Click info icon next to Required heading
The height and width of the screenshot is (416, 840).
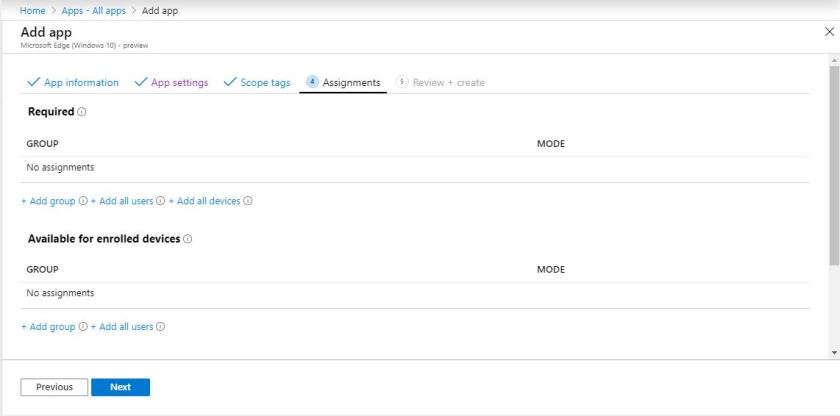coord(81,112)
